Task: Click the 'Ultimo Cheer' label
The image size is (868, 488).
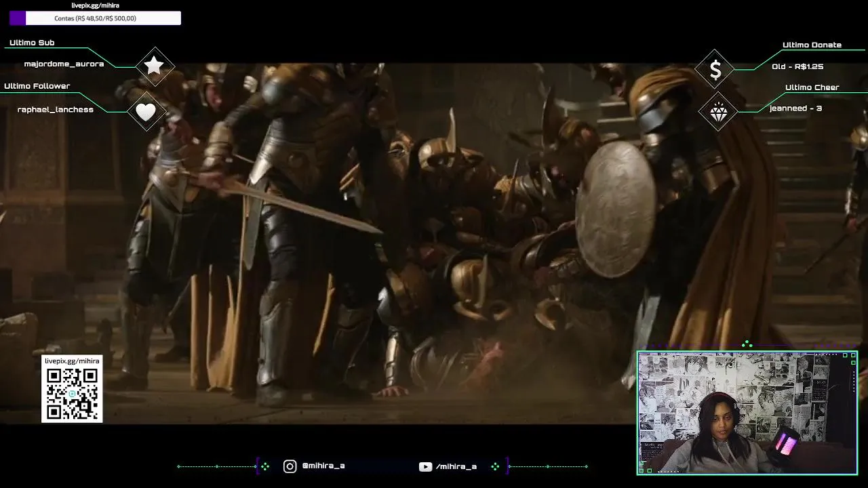Action: pyautogui.click(x=812, y=87)
